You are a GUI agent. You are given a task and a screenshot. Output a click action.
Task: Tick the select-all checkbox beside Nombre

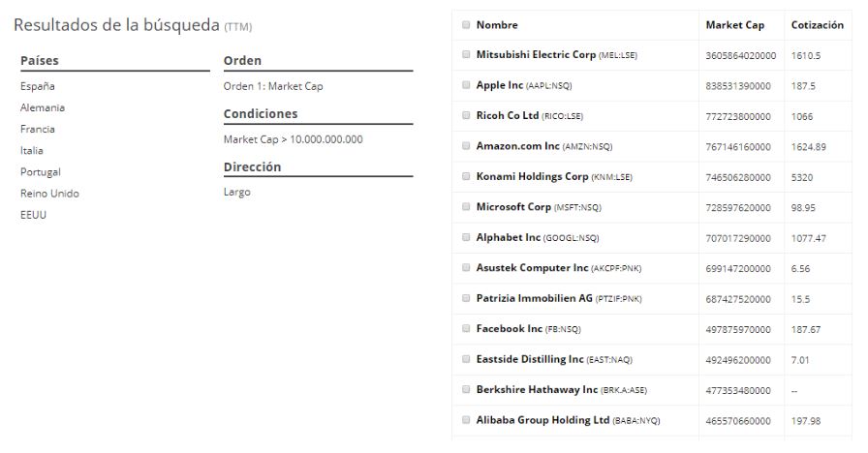coord(466,25)
